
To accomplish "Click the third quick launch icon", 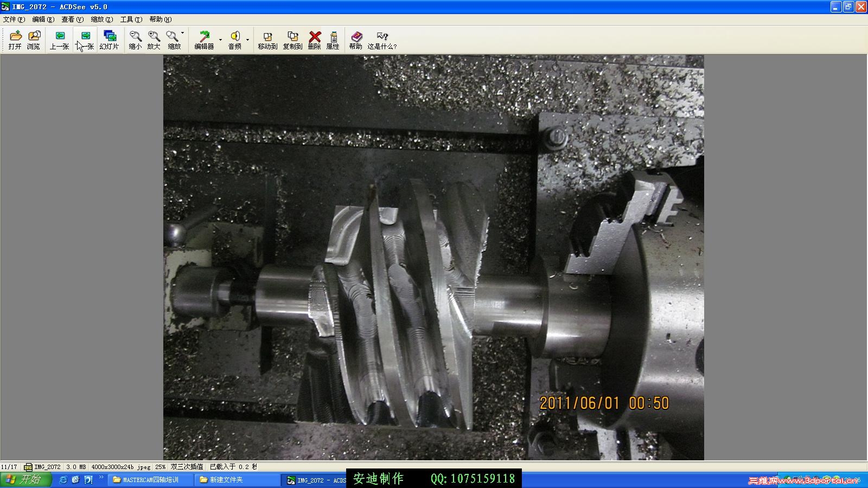I will (x=88, y=480).
